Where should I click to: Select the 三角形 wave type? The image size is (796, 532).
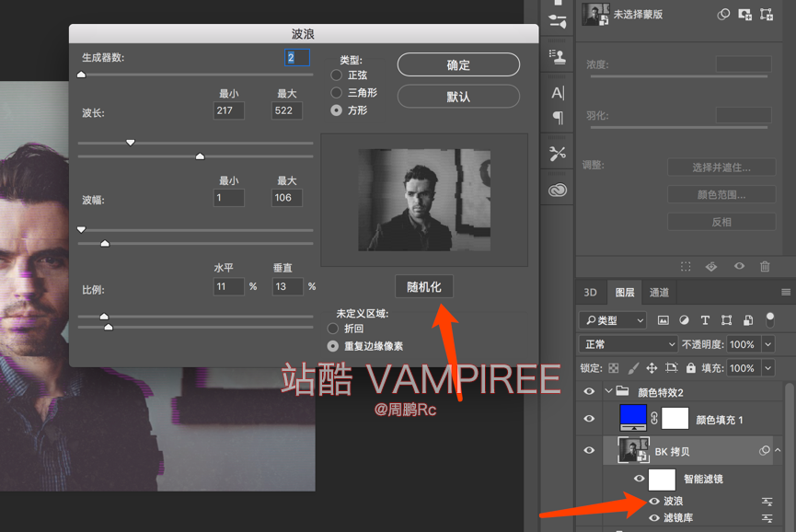click(336, 93)
